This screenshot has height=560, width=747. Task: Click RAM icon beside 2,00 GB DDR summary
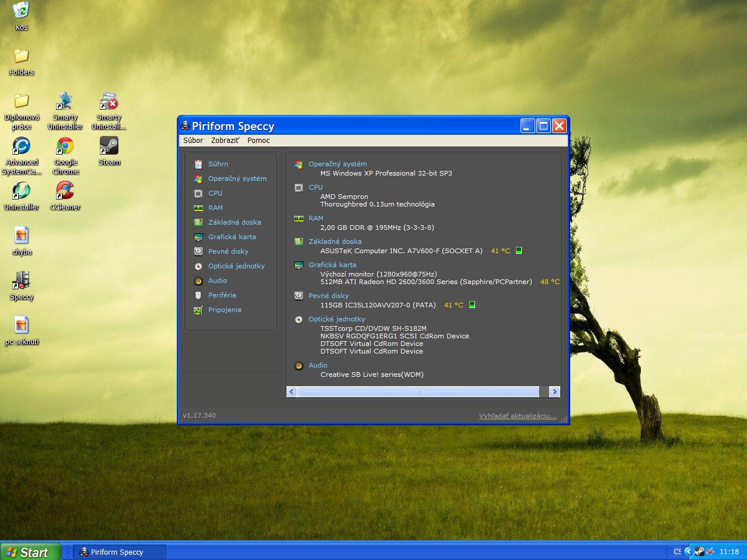coord(299,218)
